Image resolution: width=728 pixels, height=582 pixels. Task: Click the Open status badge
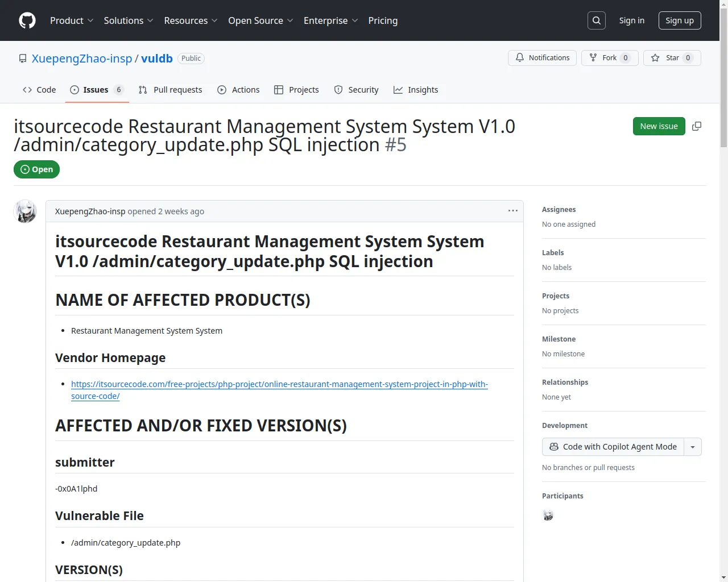click(x=36, y=169)
